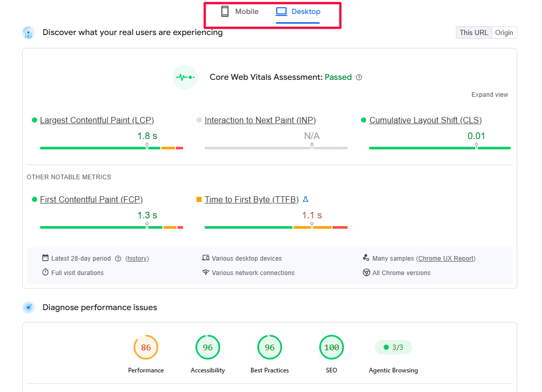Click the 28-day period help icon
542x392 pixels.
click(118, 259)
